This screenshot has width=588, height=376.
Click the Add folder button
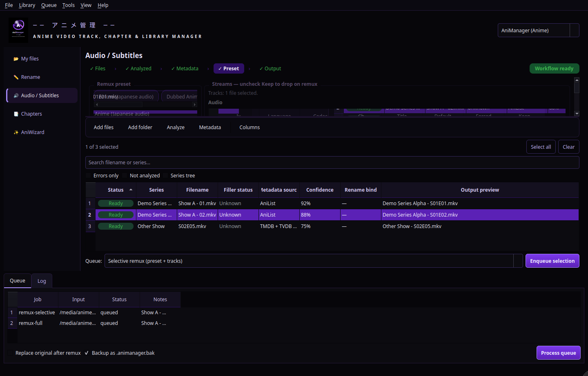click(140, 128)
